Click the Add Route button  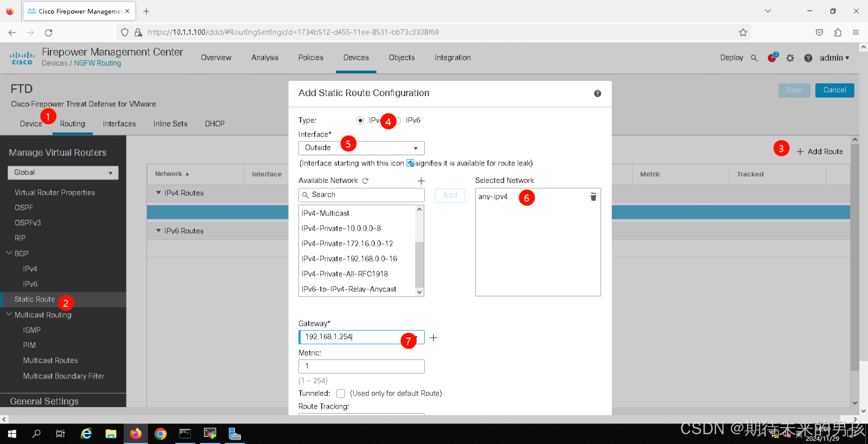pos(820,151)
